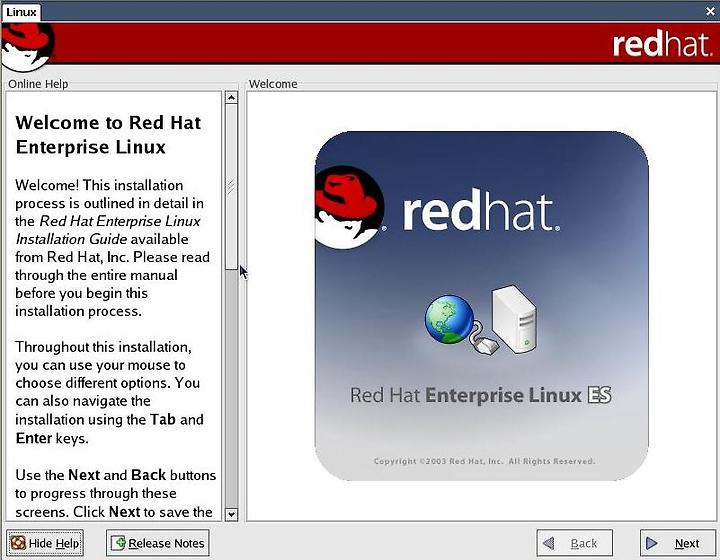Close the installer window with X

(x=710, y=11)
